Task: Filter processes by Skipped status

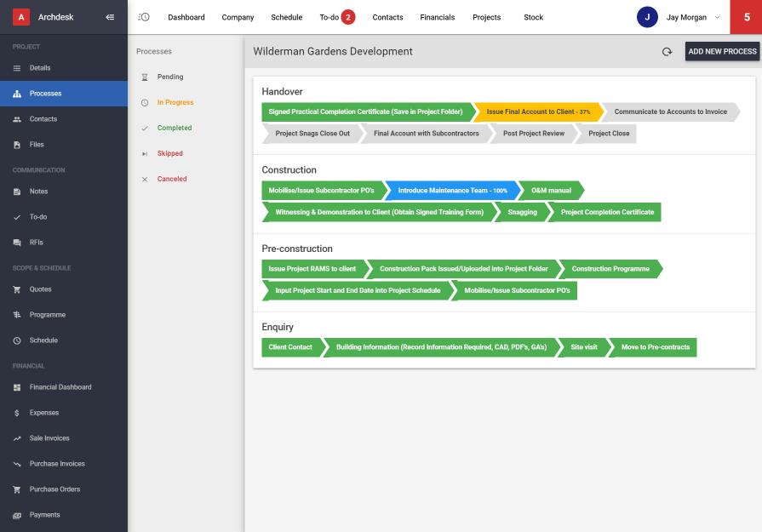Action: tap(169, 153)
